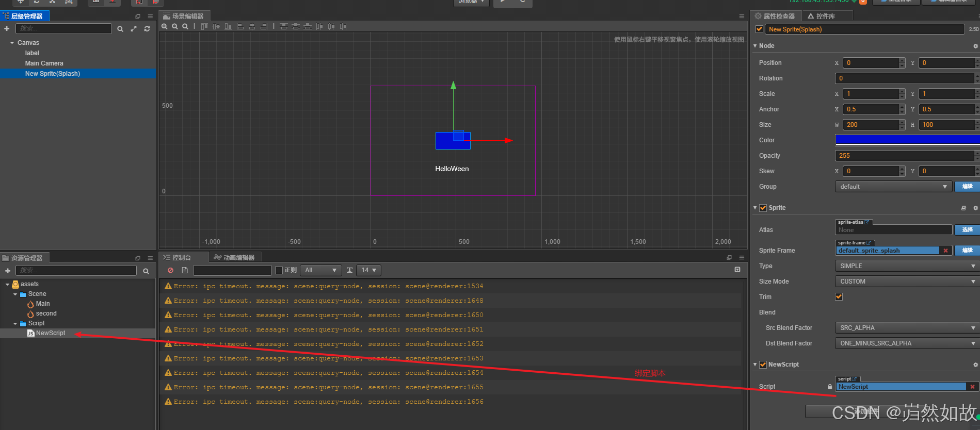
Task: Refresh the hierarchy panel
Action: (147, 29)
